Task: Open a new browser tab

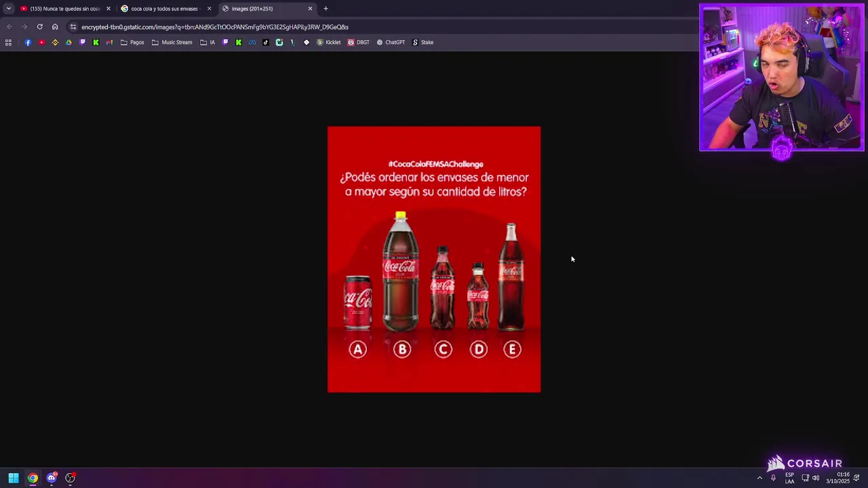Action: 325,9
